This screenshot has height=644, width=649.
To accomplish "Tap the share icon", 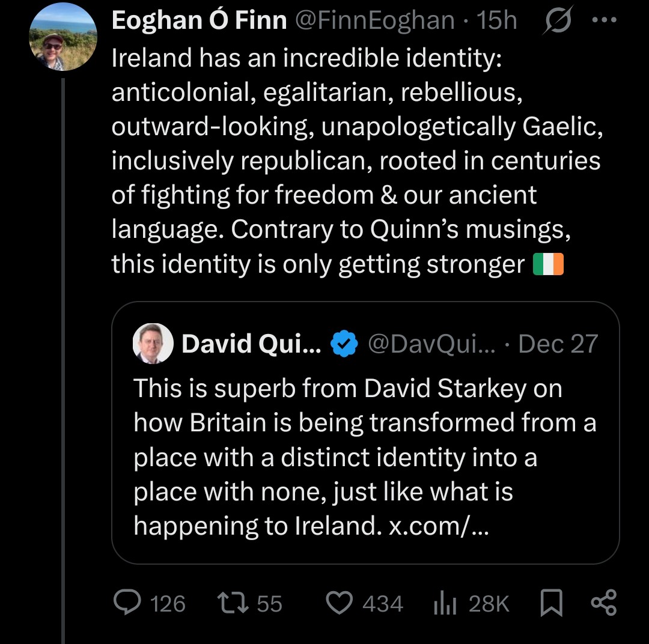I will point(603,603).
